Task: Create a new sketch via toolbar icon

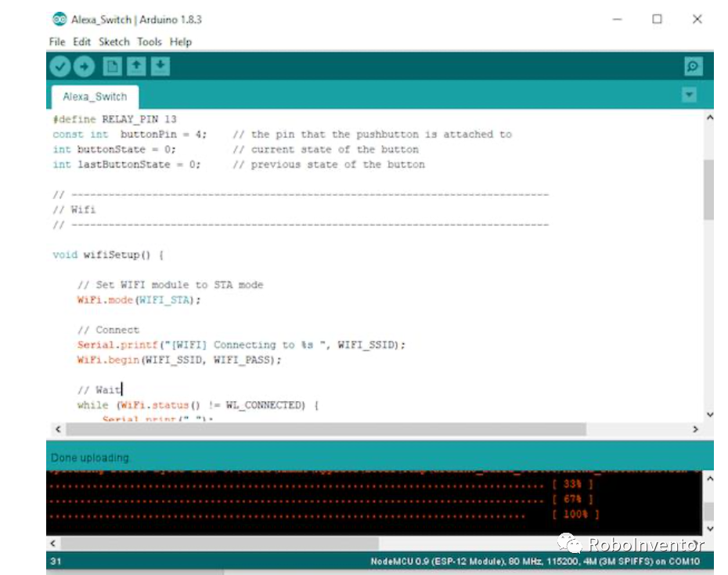Action: tap(112, 66)
